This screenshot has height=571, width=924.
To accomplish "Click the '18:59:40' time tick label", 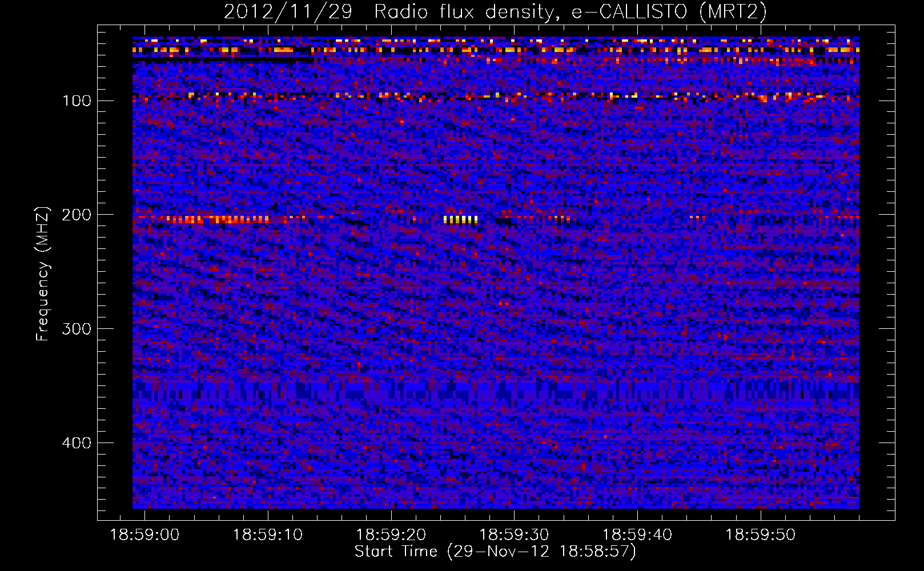I will coord(637,535).
